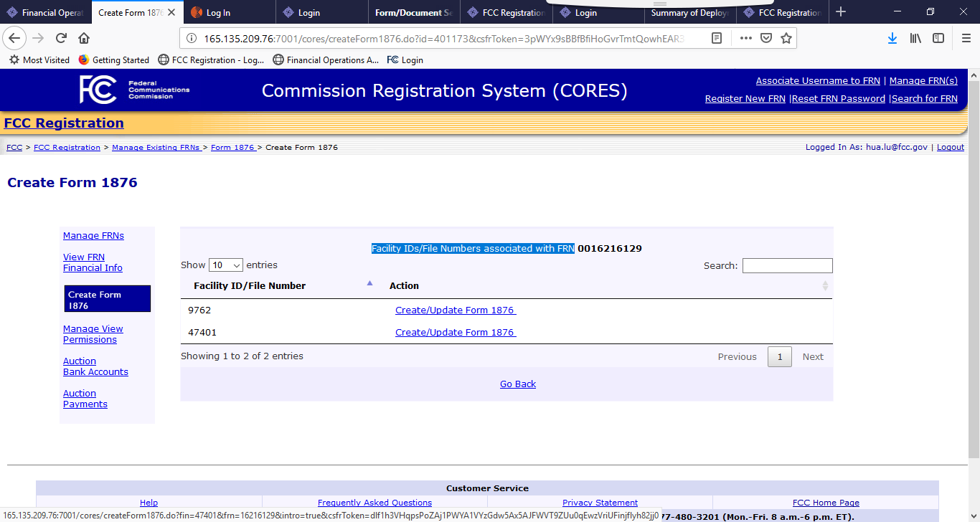Select page 1 pagination button
Screen dimensions: 980x522
pos(780,356)
